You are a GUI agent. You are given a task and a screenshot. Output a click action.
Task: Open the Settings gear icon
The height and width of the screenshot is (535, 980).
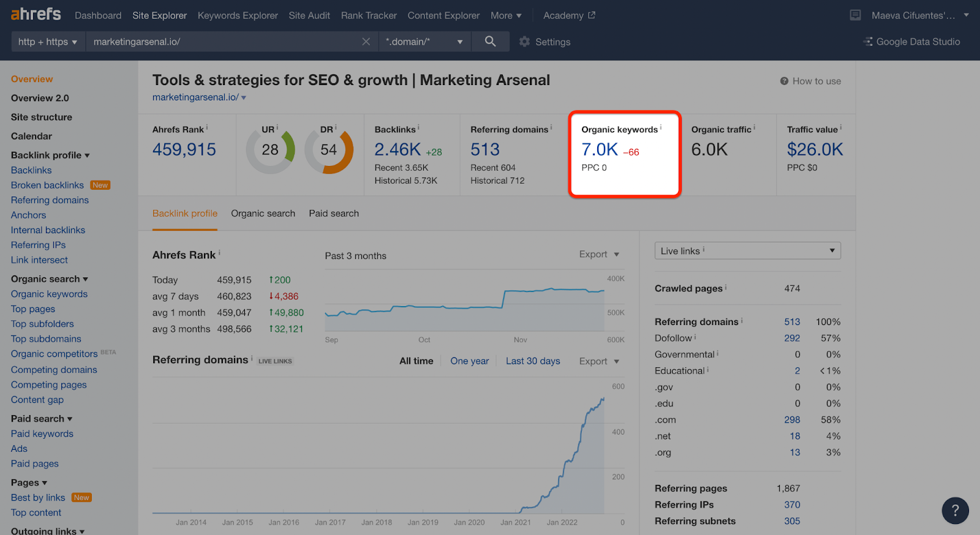point(524,42)
